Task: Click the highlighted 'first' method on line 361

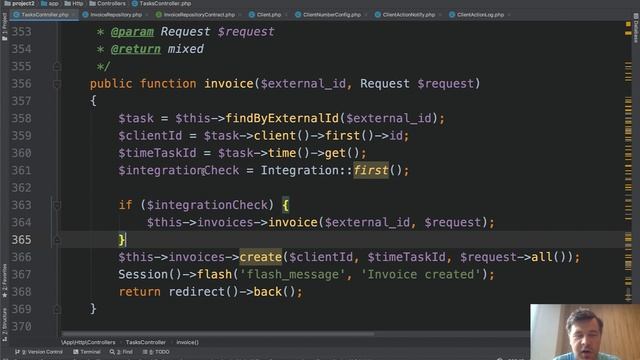Action: [371, 170]
